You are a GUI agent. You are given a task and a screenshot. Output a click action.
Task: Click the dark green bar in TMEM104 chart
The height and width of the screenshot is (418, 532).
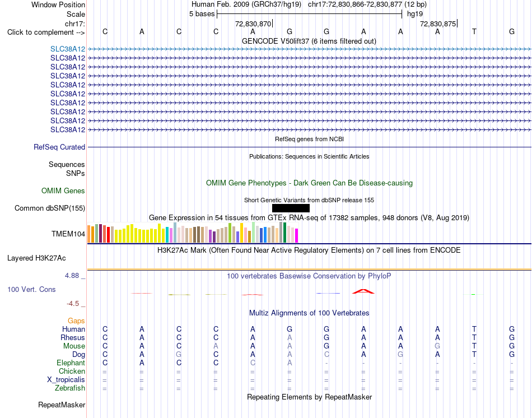[x=284, y=233]
